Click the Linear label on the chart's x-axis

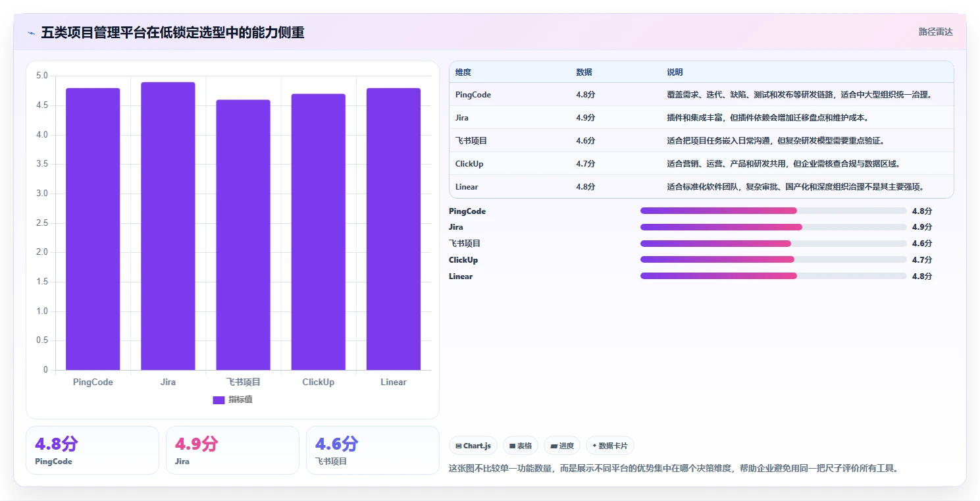[394, 382]
